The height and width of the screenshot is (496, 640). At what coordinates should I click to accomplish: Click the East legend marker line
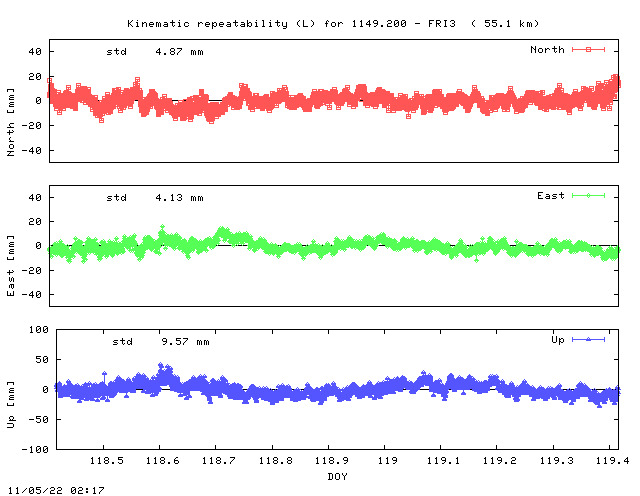tap(588, 196)
